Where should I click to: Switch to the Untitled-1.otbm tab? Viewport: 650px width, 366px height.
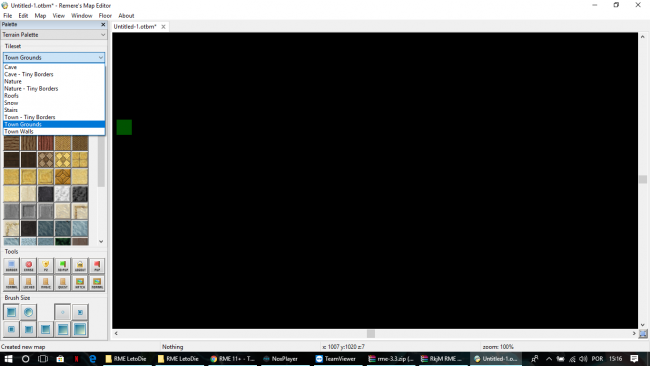[135, 27]
